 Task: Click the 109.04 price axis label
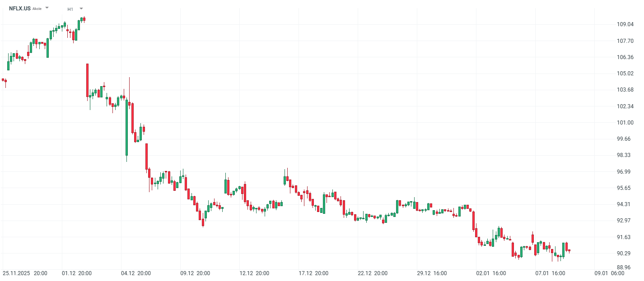625,24
